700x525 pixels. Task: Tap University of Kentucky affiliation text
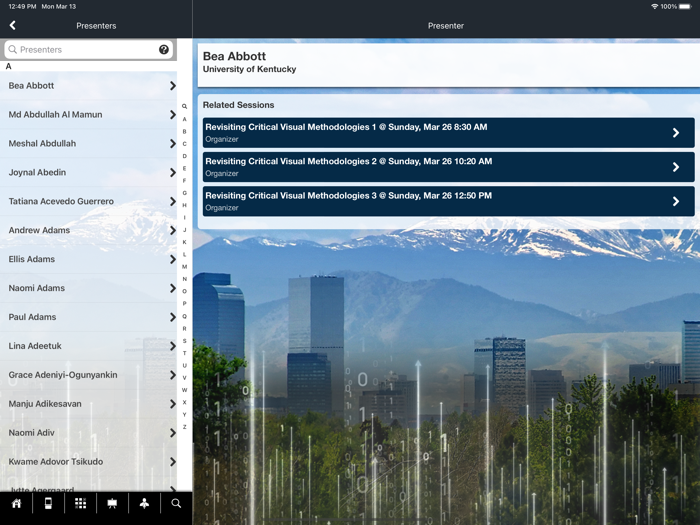[249, 69]
